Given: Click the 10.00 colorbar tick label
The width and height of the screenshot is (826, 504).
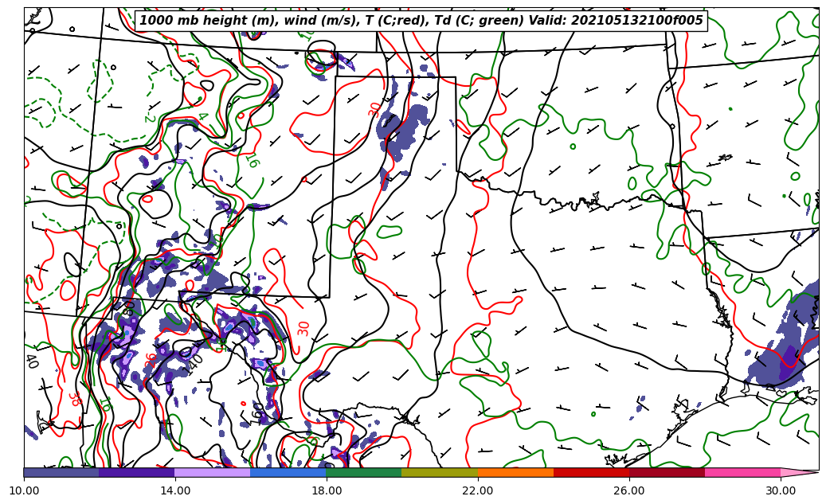Looking at the screenshot, I should [24, 490].
